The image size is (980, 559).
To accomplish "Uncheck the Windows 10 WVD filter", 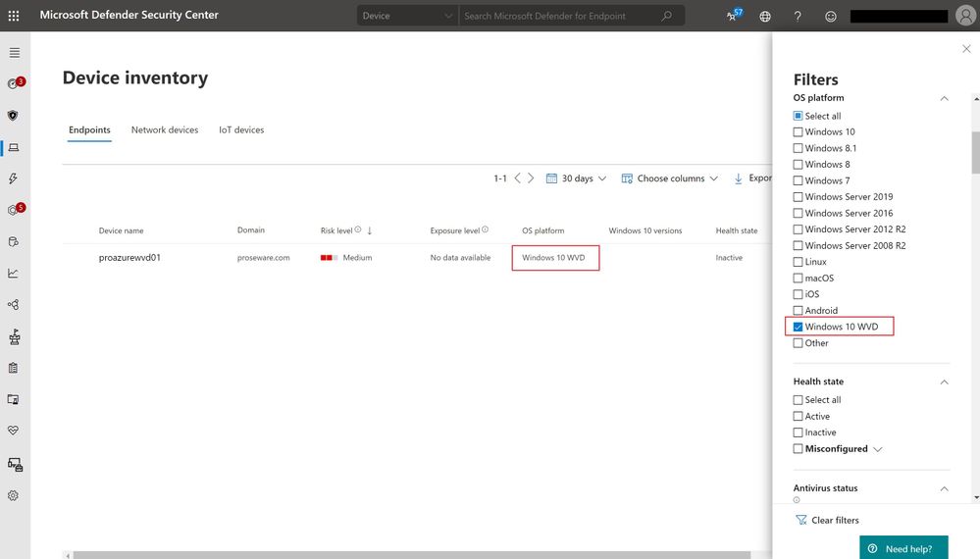I will tap(798, 327).
